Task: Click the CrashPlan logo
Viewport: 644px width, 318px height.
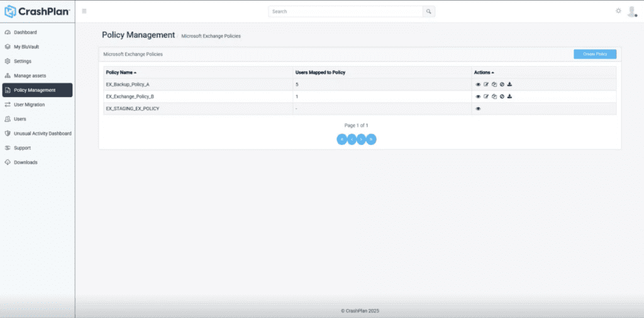Action: point(37,11)
